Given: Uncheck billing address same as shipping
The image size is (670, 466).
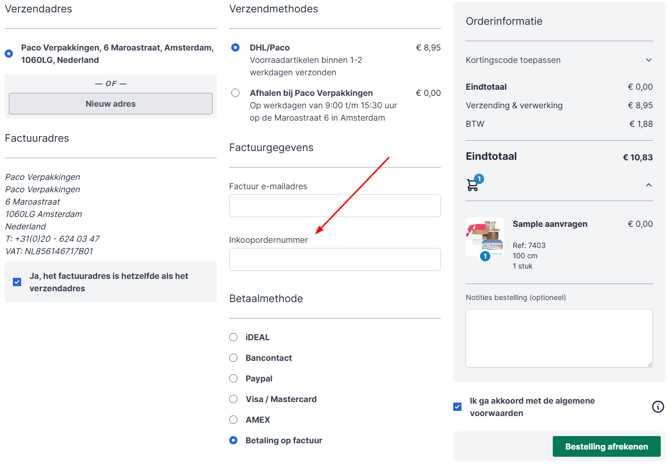Looking at the screenshot, I should 17,282.
